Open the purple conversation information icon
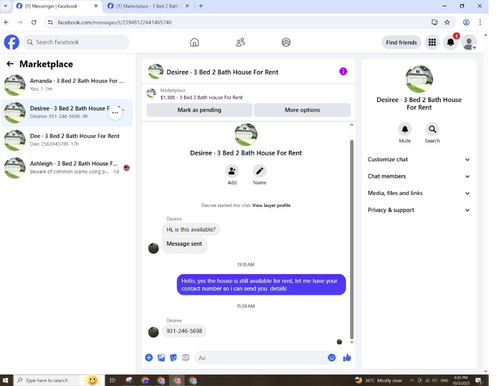500x386 pixels. coord(343,71)
